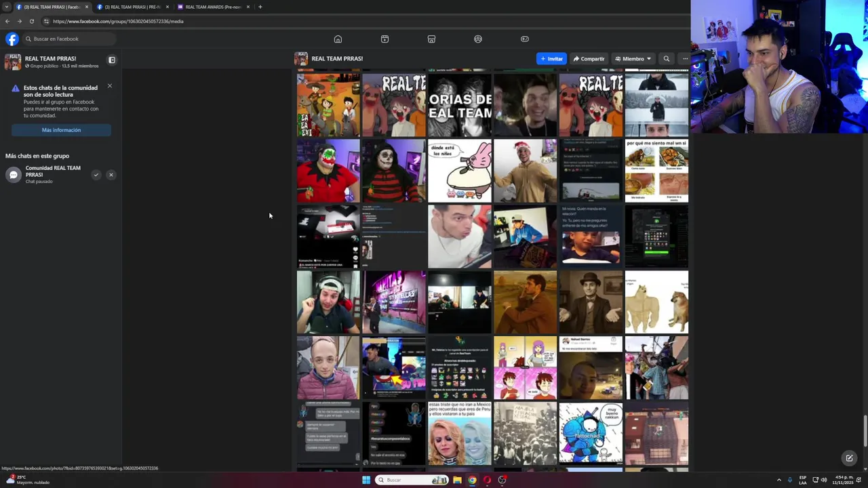868x488 pixels.
Task: Click the browser forward arrow
Action: click(x=19, y=21)
